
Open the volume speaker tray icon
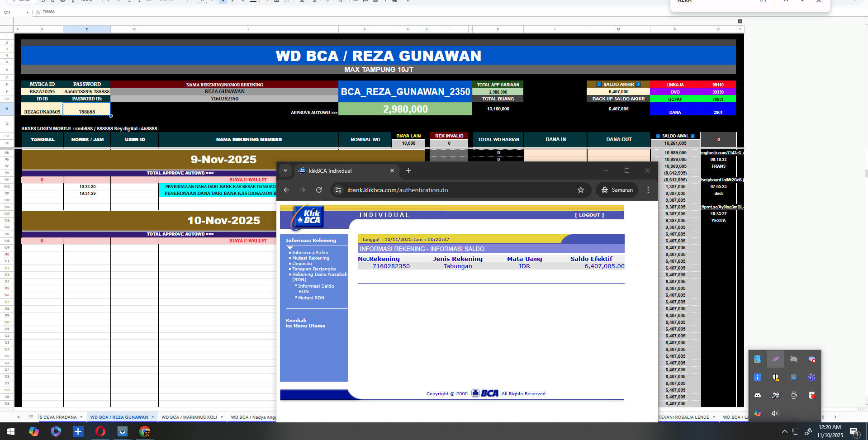[x=776, y=413]
